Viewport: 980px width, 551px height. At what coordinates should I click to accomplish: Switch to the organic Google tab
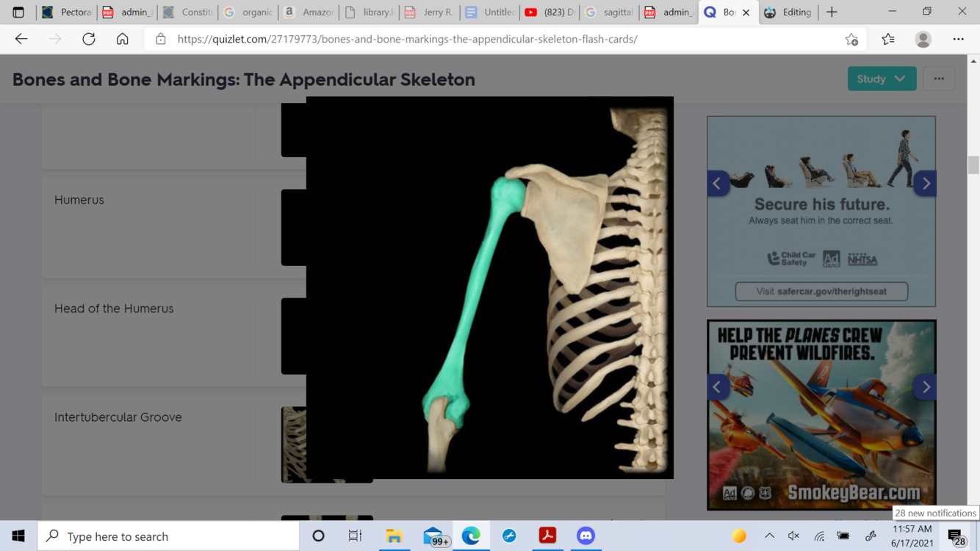click(x=248, y=12)
